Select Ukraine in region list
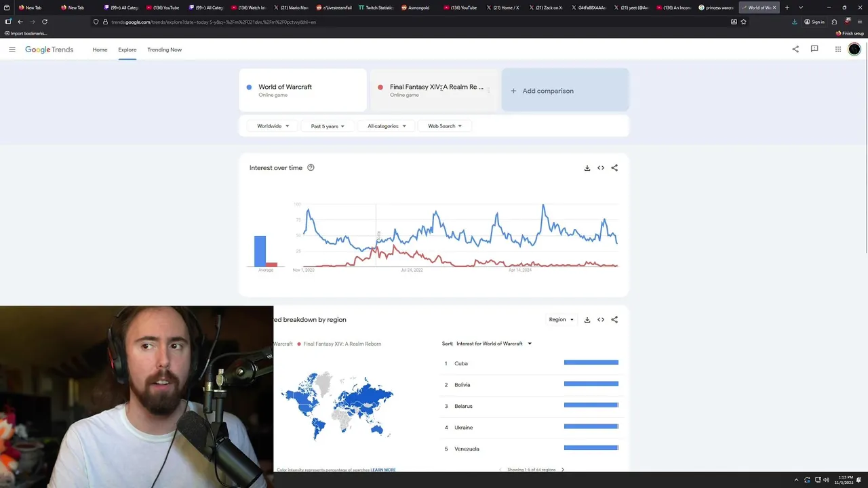The image size is (868, 488). tap(531, 428)
